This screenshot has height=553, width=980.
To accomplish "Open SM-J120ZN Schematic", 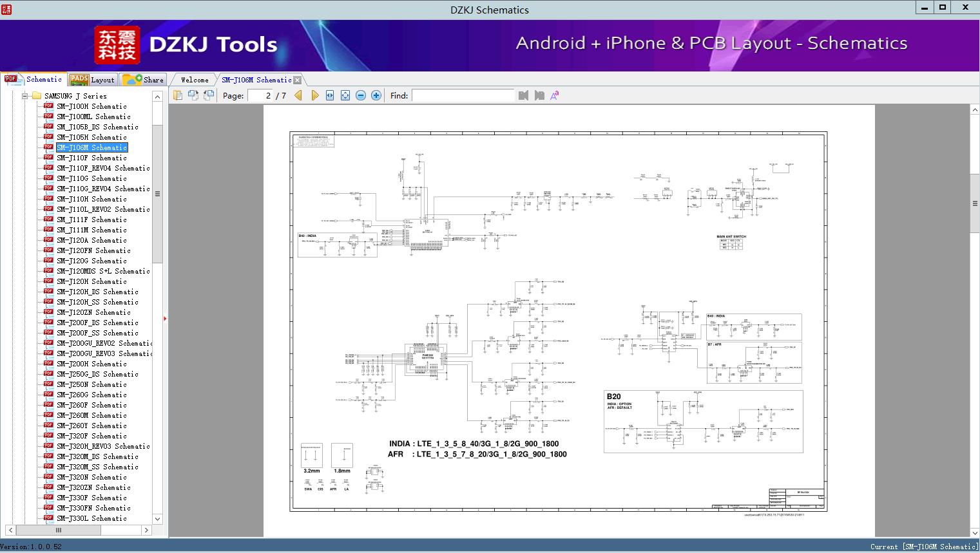I will [93, 312].
